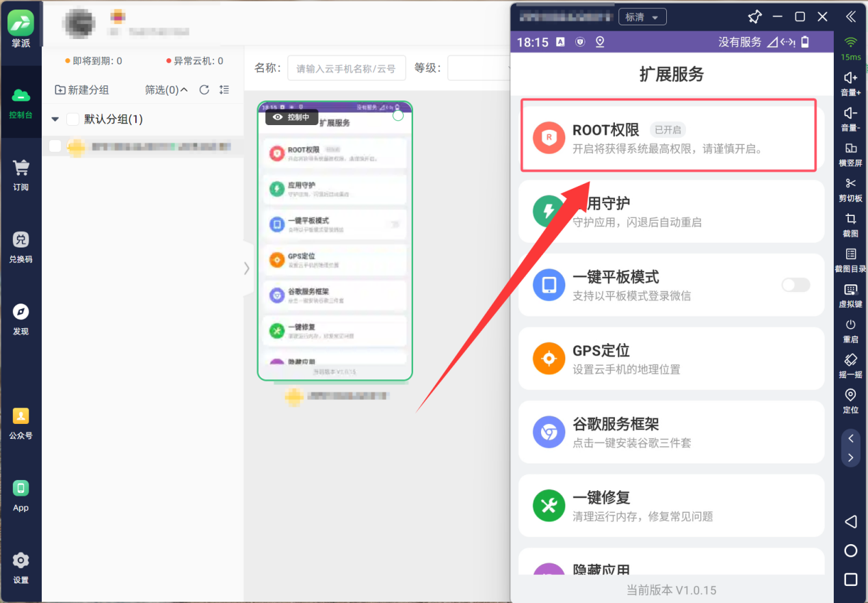Open the 公众号 sidebar item
The image size is (868, 603).
[x=21, y=423]
